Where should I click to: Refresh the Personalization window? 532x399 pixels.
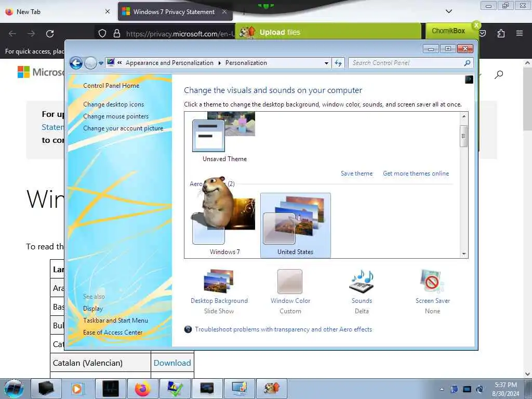pyautogui.click(x=338, y=63)
